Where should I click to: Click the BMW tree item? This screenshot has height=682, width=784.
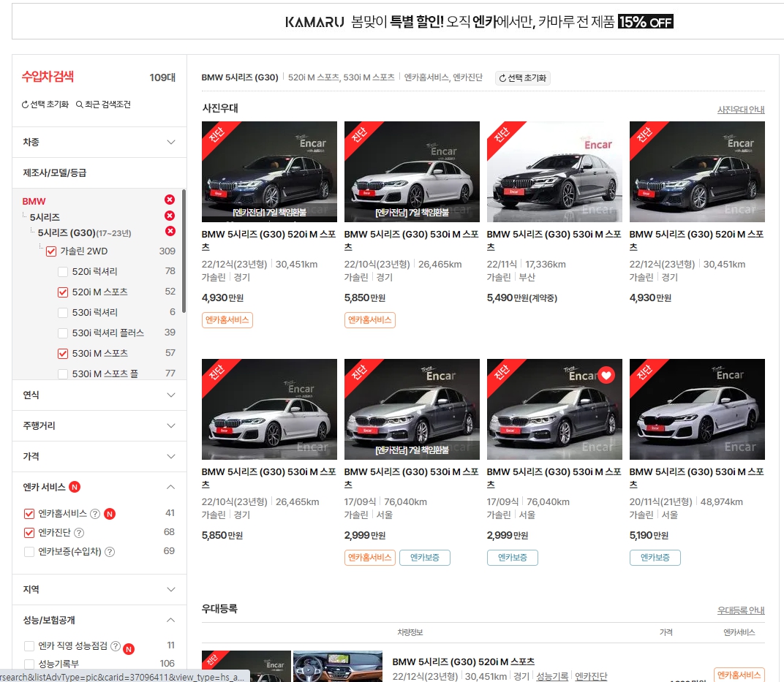coord(34,201)
